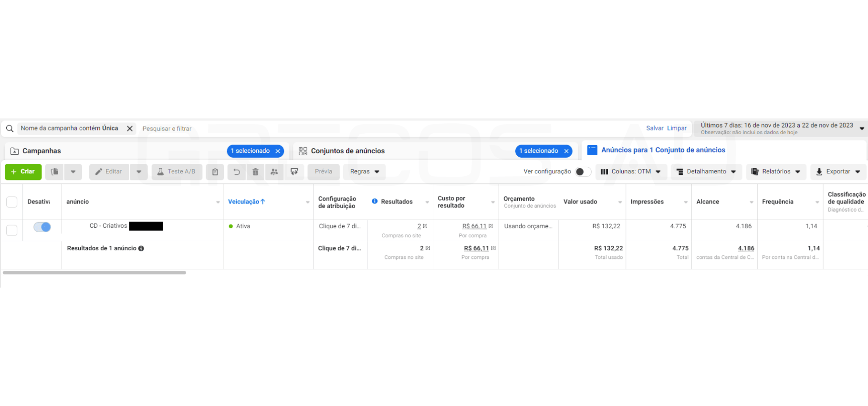The width and height of the screenshot is (868, 406).
Task: Open the Regras dropdown
Action: click(x=365, y=171)
